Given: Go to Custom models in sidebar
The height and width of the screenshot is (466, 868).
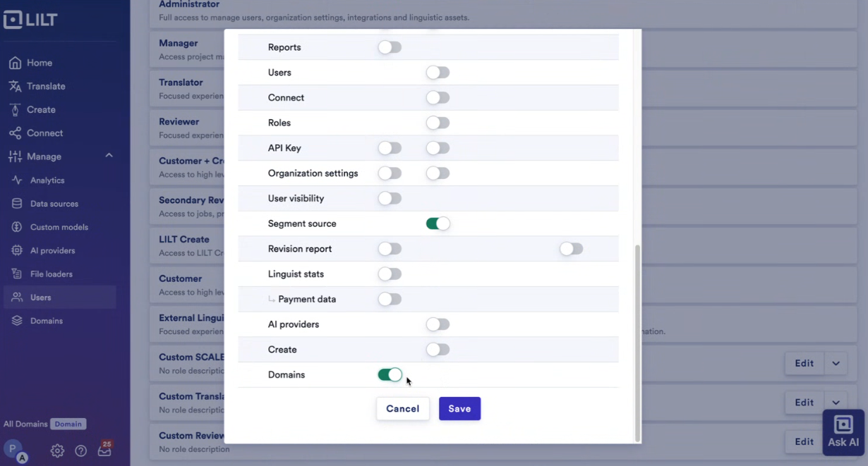Looking at the screenshot, I should tap(59, 227).
